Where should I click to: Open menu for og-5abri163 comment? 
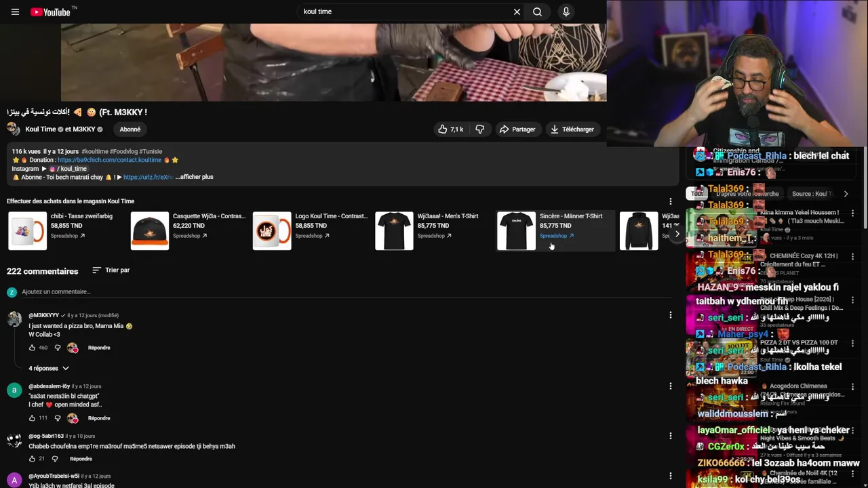670,436
